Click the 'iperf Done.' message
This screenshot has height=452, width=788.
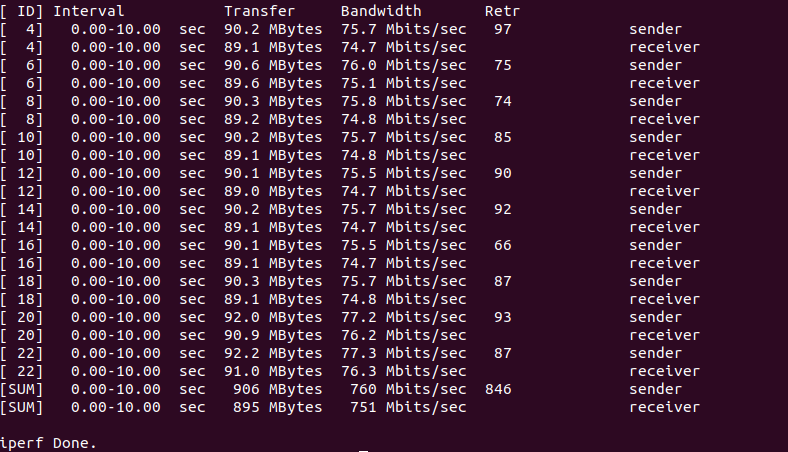tap(49, 441)
